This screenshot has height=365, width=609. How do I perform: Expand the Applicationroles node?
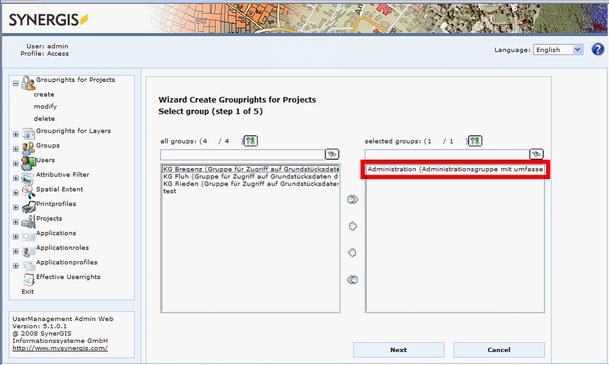tap(16, 251)
